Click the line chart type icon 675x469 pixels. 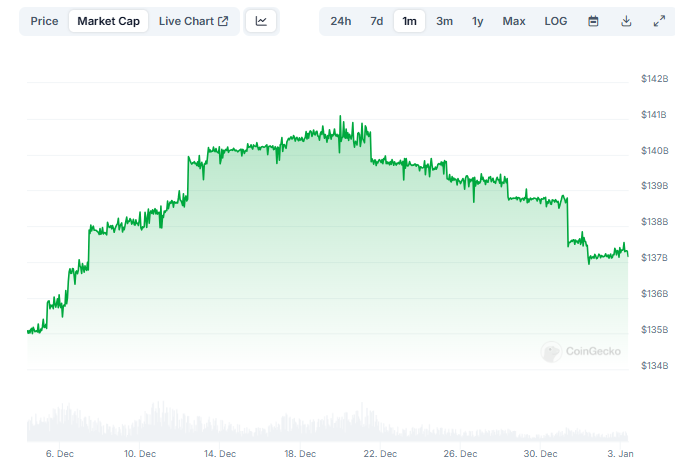click(261, 21)
